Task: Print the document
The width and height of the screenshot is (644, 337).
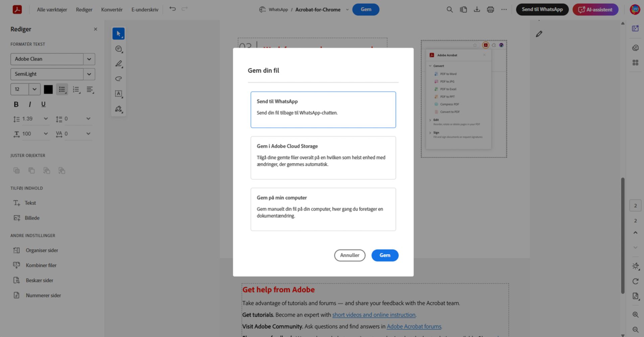Action: point(490,9)
